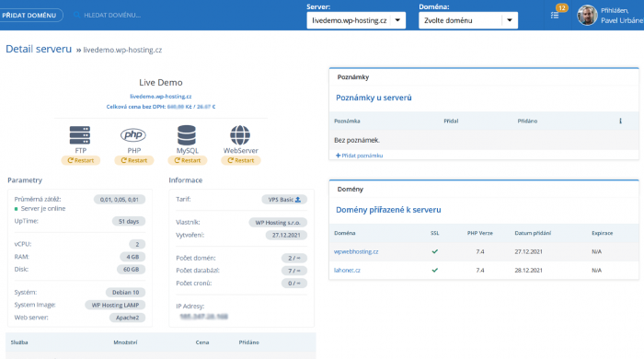
Task: Click the WP Hosting LAMP image value
Action: (115, 306)
